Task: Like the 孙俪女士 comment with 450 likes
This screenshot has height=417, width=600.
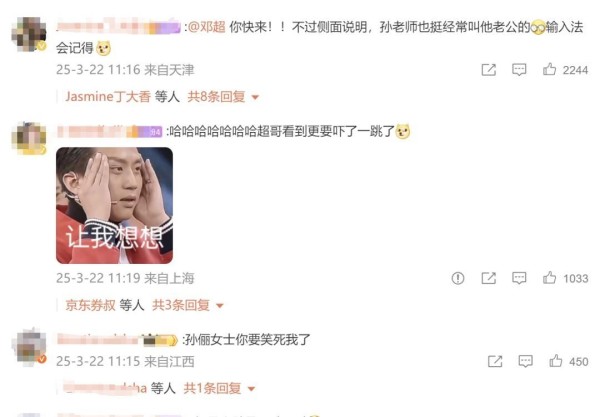Action: pos(556,361)
